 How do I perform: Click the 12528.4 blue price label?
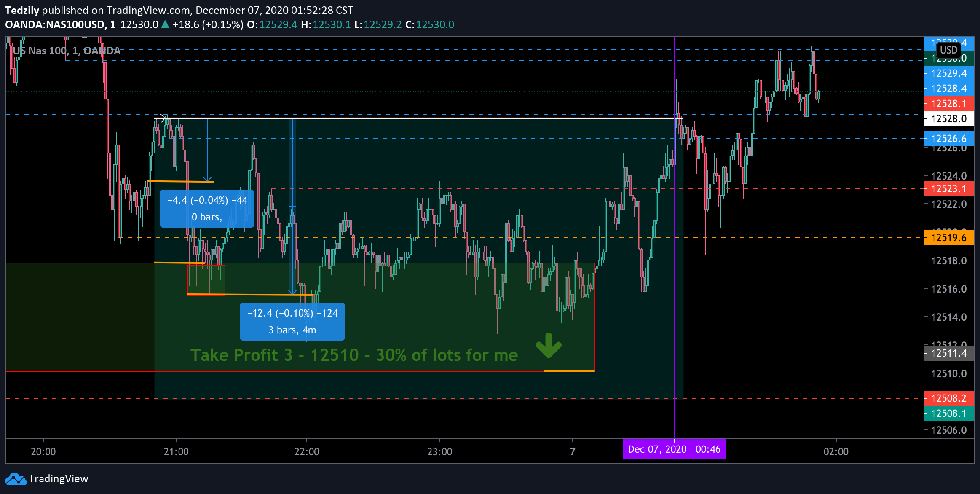pos(949,89)
